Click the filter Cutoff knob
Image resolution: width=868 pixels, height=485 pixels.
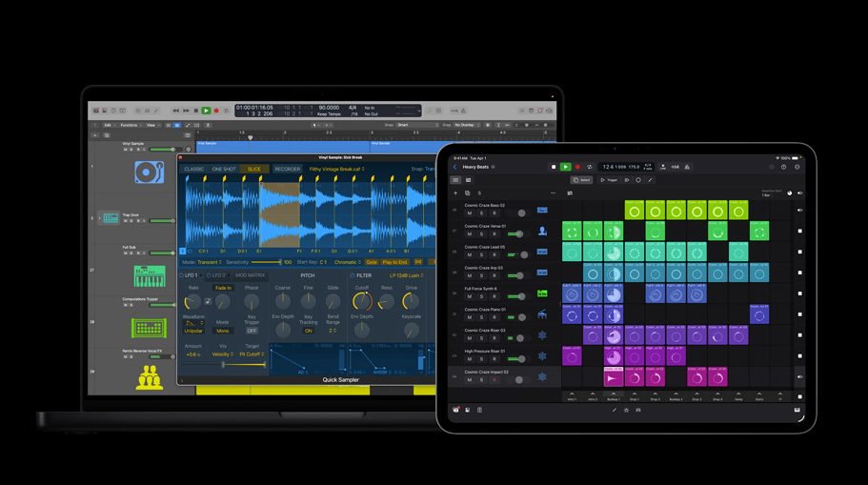[x=362, y=302]
